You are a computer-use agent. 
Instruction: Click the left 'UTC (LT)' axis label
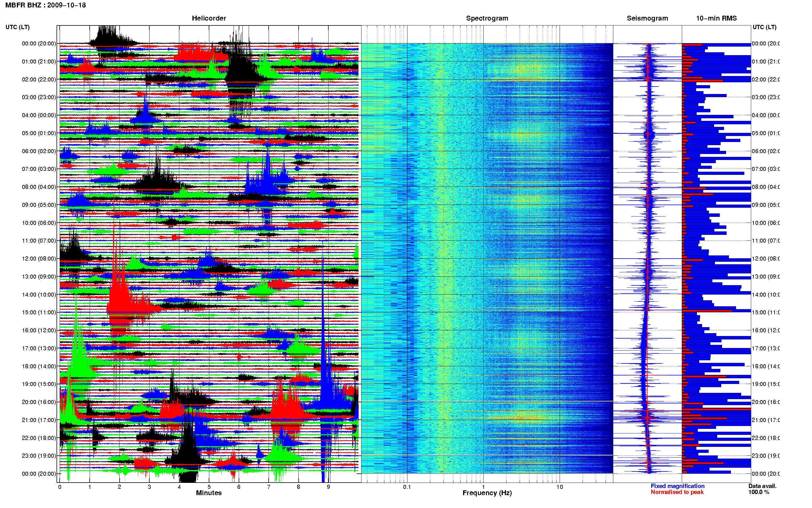point(17,27)
